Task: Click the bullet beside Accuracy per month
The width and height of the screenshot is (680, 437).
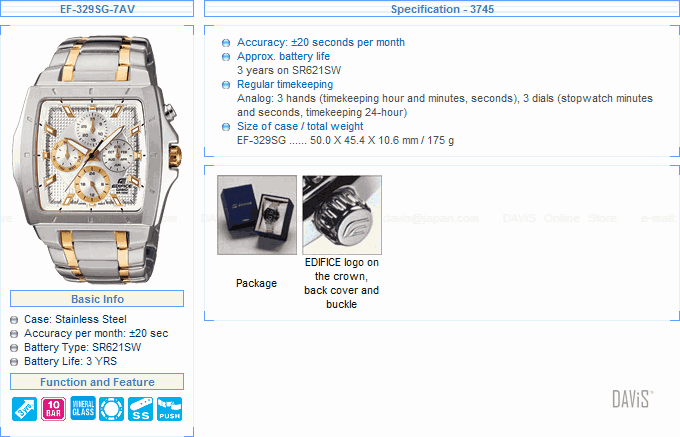Action: [x=14, y=334]
